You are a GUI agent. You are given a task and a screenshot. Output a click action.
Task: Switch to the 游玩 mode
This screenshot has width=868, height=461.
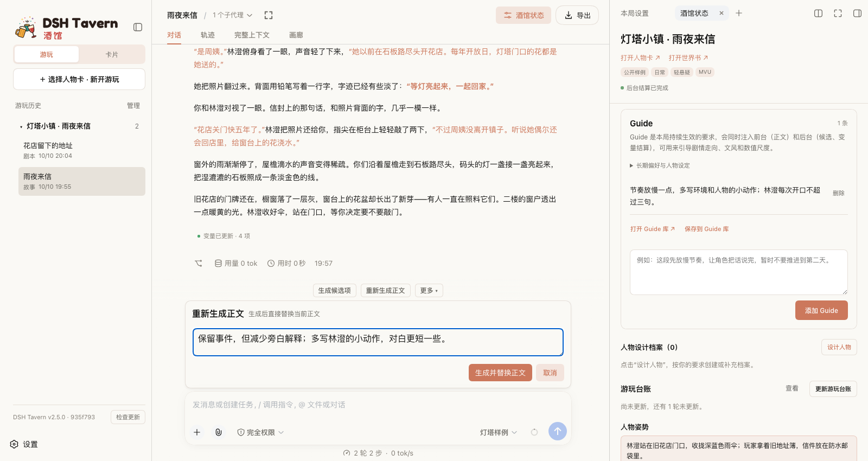tap(47, 54)
